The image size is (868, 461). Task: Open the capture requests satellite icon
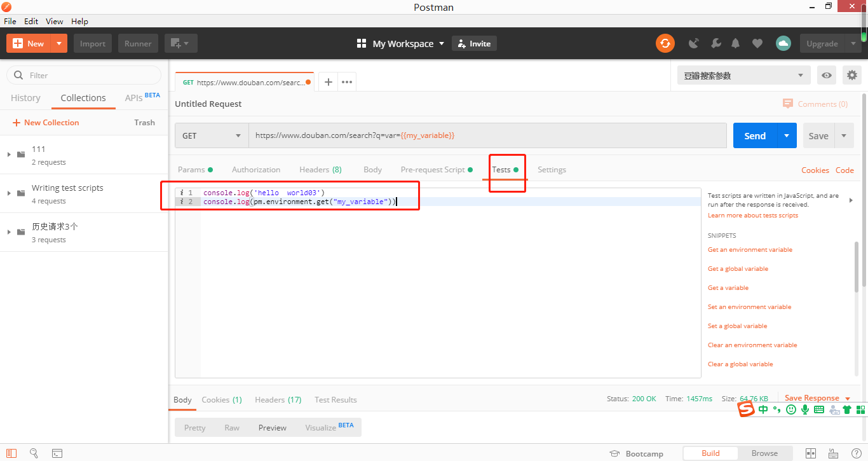point(694,43)
